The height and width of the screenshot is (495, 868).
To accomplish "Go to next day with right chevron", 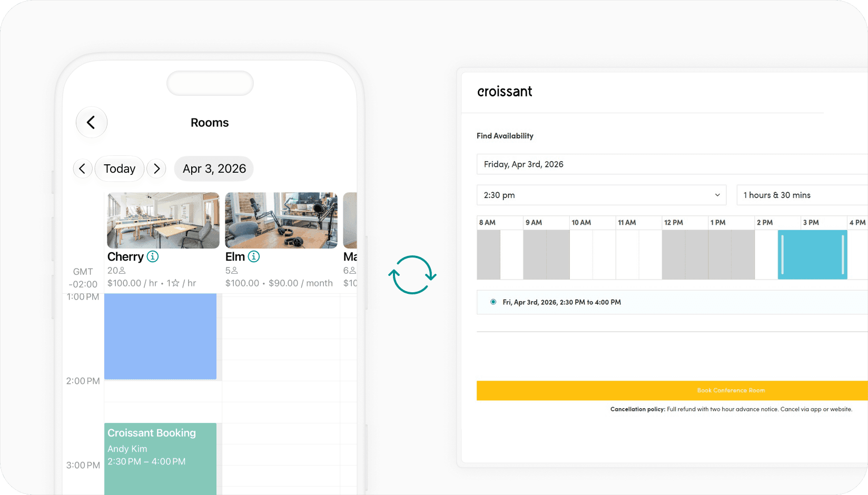I will 156,169.
